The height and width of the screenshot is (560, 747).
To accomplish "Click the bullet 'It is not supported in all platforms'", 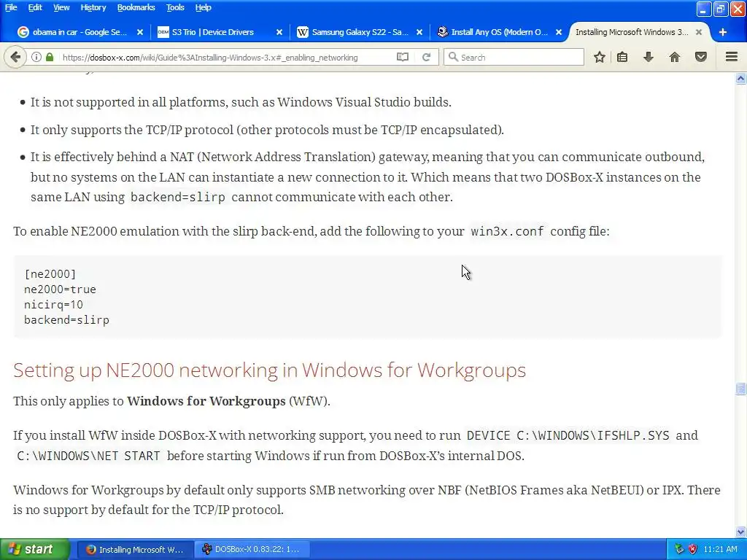I will [241, 102].
